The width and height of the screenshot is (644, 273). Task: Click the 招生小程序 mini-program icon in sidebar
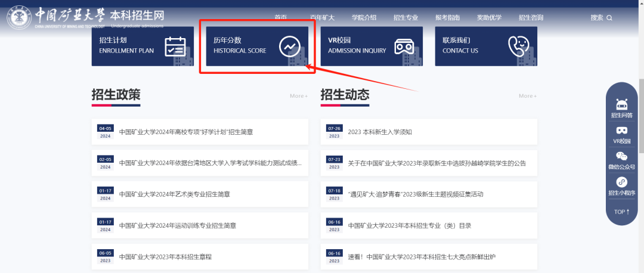coord(622,182)
